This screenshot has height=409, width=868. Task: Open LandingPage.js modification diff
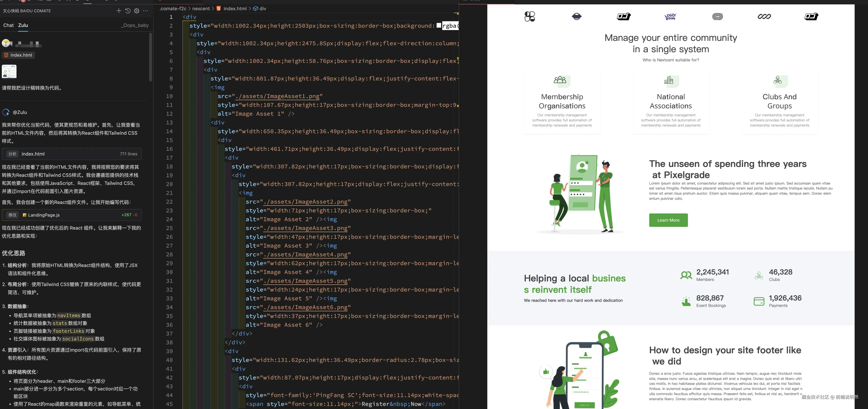point(72,215)
